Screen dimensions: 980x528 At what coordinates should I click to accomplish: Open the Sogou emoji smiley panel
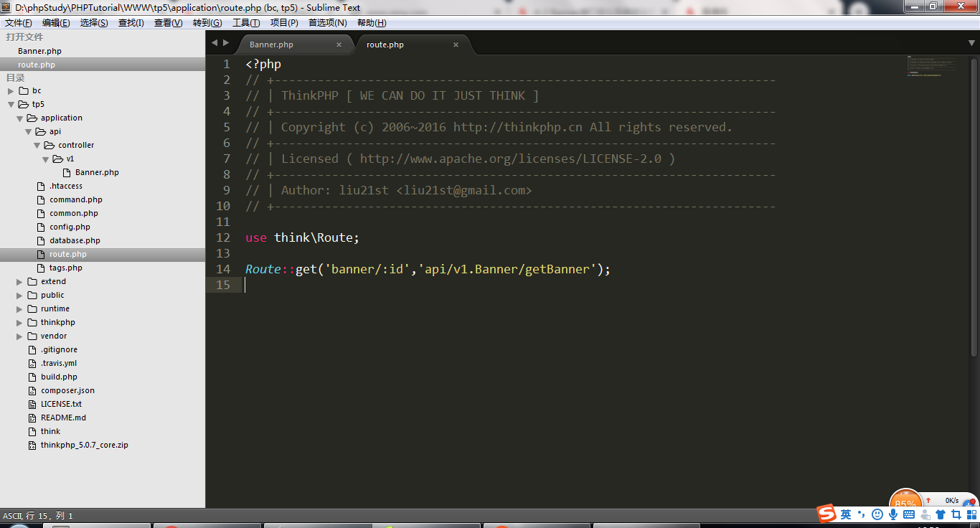[877, 514]
